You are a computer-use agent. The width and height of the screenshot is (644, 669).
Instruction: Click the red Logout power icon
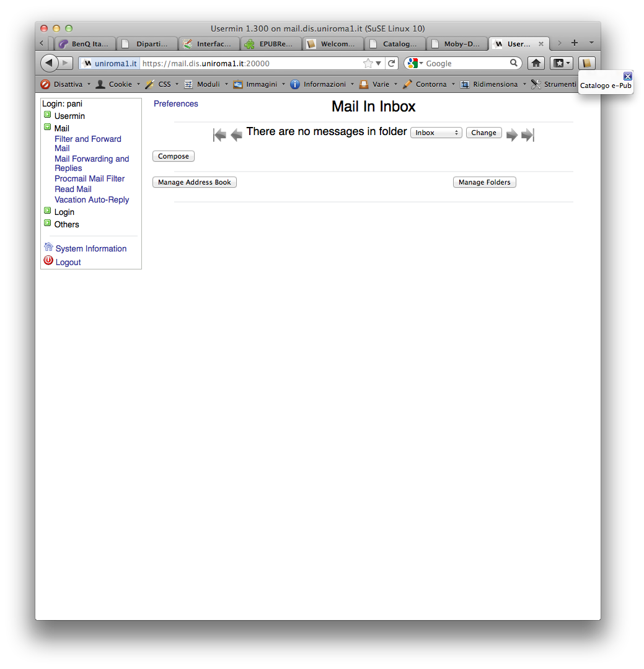[x=48, y=261]
